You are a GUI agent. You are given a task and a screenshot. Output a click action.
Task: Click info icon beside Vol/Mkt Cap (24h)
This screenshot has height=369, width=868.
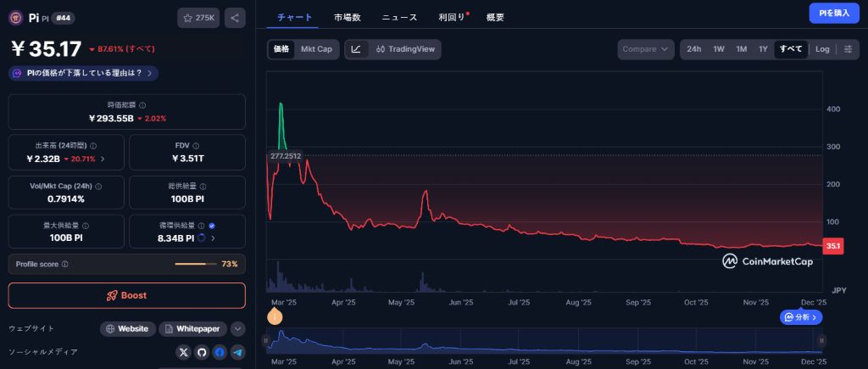point(98,187)
